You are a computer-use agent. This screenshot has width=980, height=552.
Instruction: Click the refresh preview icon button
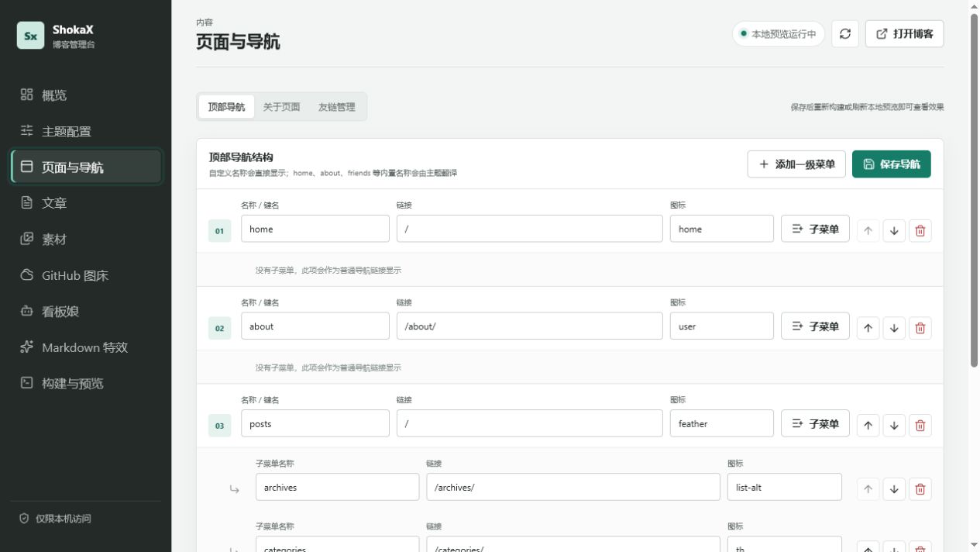(845, 34)
